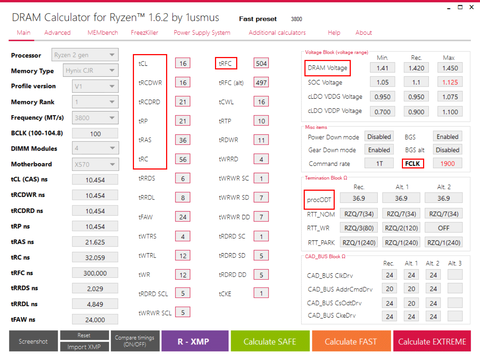
Task: Maximize the DRAM Calculator window
Action: [x=460, y=7]
